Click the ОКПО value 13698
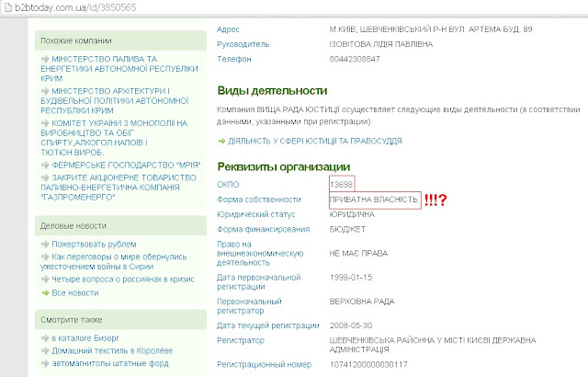The height and width of the screenshot is (377, 588). pyautogui.click(x=342, y=184)
